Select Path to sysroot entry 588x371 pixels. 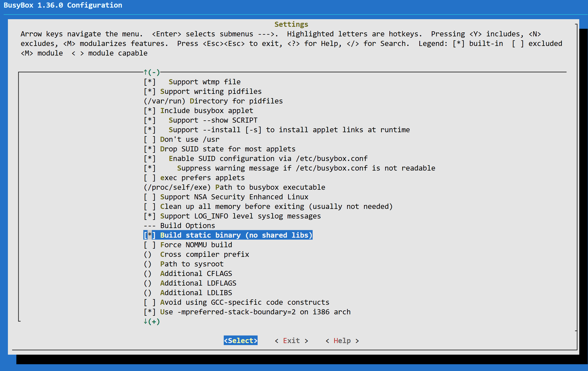coord(184,264)
